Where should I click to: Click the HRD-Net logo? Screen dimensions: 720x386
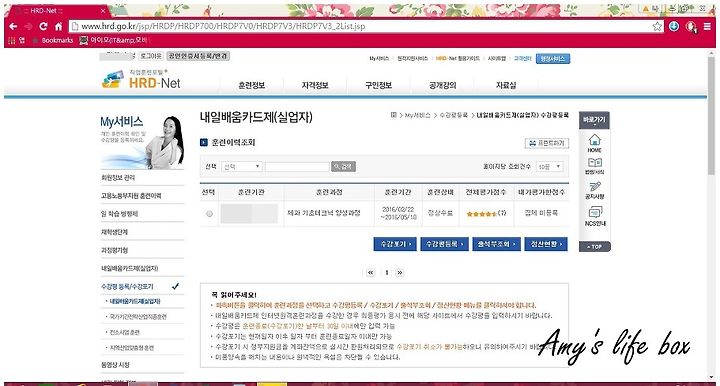[x=141, y=79]
